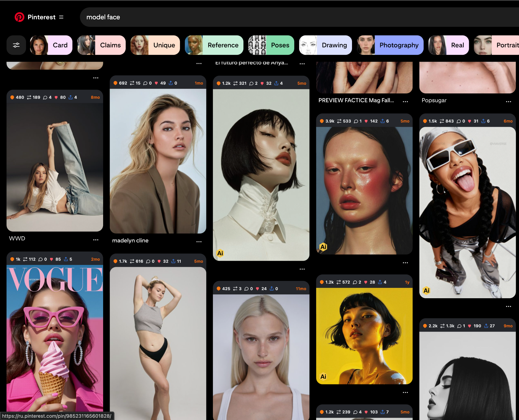Viewport: 519px width, 420px height.
Task: Select the Drawing filter chip
Action: (x=325, y=45)
